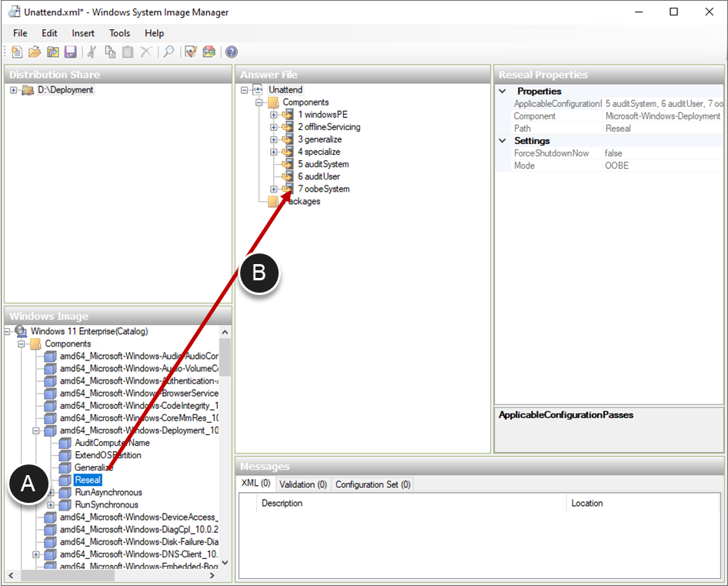Select the Reseal setting in Windows Image tree
728x586 pixels.
[x=87, y=479]
